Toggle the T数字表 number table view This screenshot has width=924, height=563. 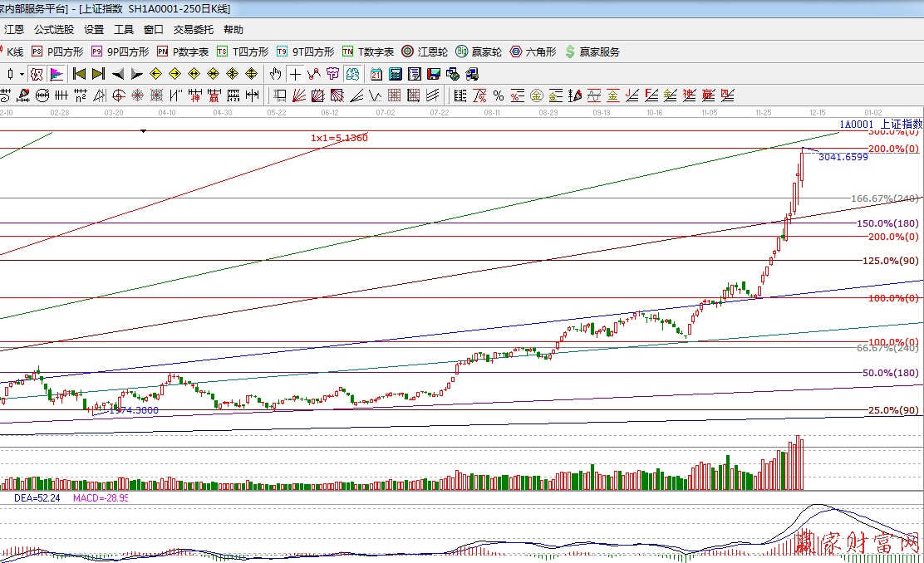368,51
